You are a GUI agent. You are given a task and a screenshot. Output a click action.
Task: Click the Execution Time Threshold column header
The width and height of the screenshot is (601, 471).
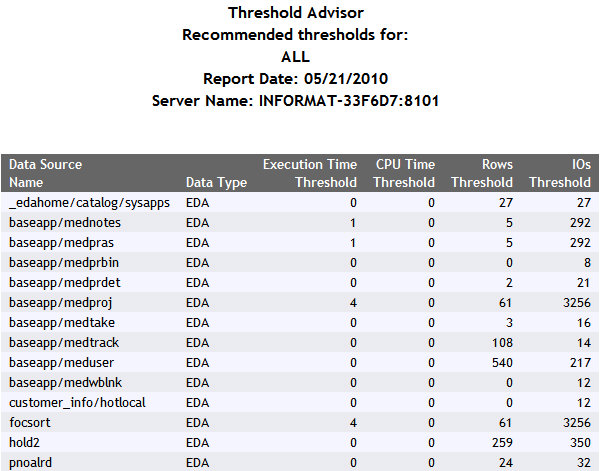click(309, 173)
